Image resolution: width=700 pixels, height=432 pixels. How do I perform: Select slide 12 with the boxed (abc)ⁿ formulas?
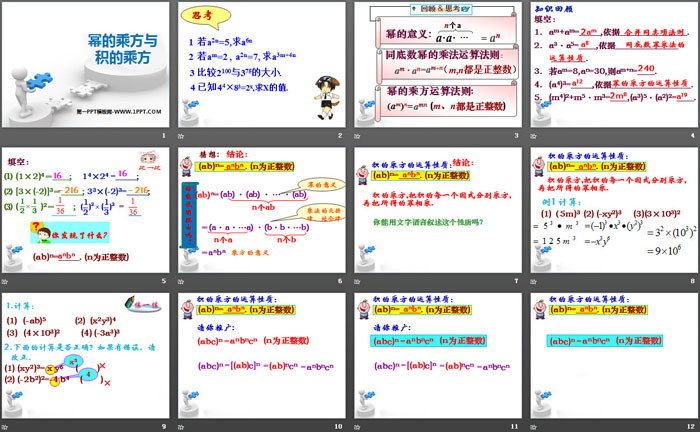point(614,355)
